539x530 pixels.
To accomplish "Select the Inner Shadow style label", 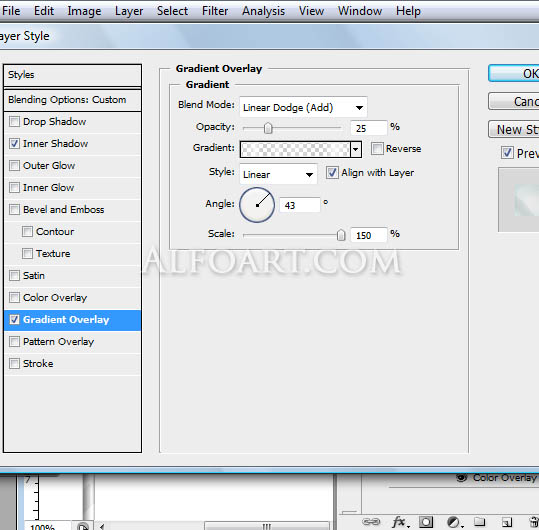I will click(x=55, y=143).
